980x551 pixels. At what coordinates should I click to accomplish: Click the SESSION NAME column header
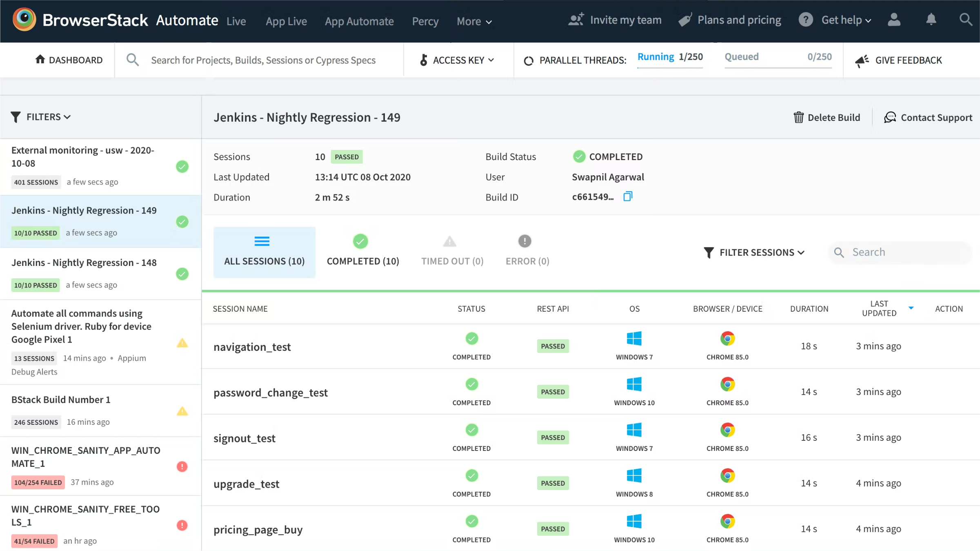(240, 309)
